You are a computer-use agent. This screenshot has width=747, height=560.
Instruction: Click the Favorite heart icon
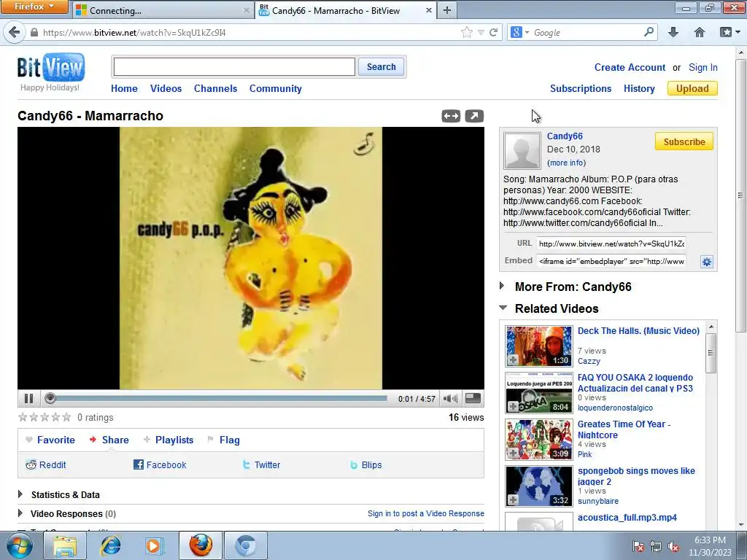click(x=29, y=440)
